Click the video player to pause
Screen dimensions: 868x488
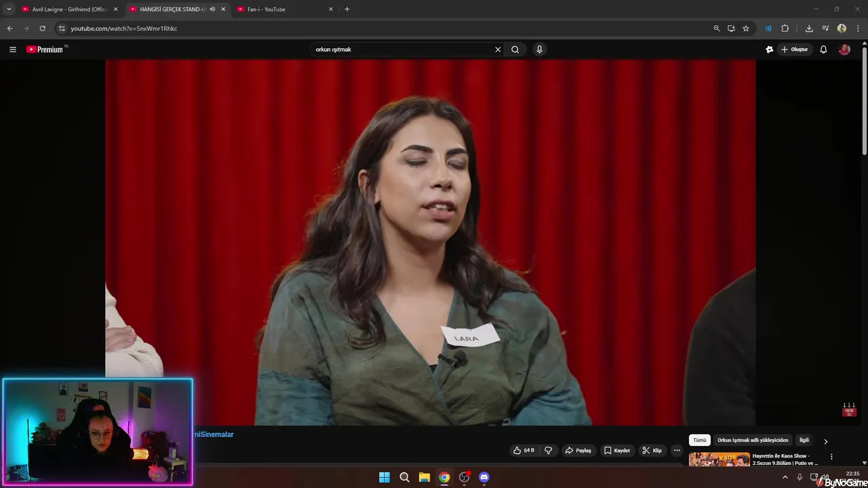click(431, 242)
